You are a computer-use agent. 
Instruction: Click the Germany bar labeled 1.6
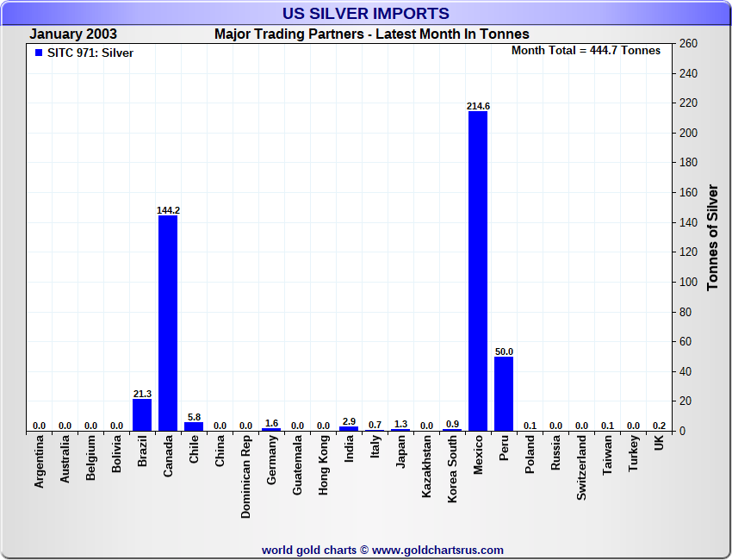[x=271, y=429]
